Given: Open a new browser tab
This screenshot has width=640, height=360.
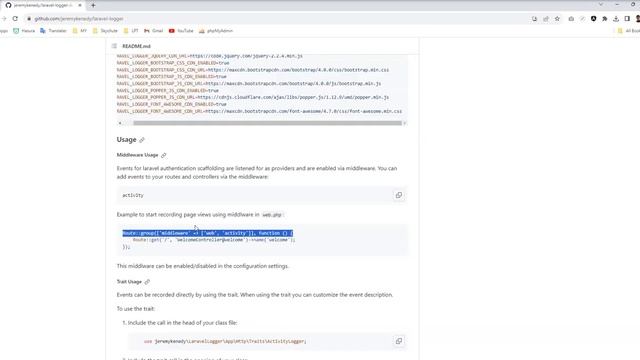Looking at the screenshot, I should tap(93, 5).
